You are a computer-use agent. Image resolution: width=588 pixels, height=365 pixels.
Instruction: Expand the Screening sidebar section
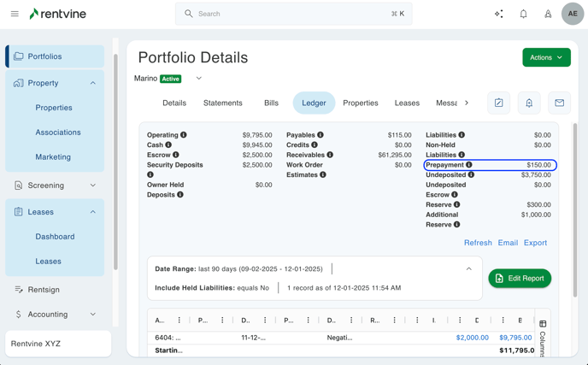click(x=93, y=185)
